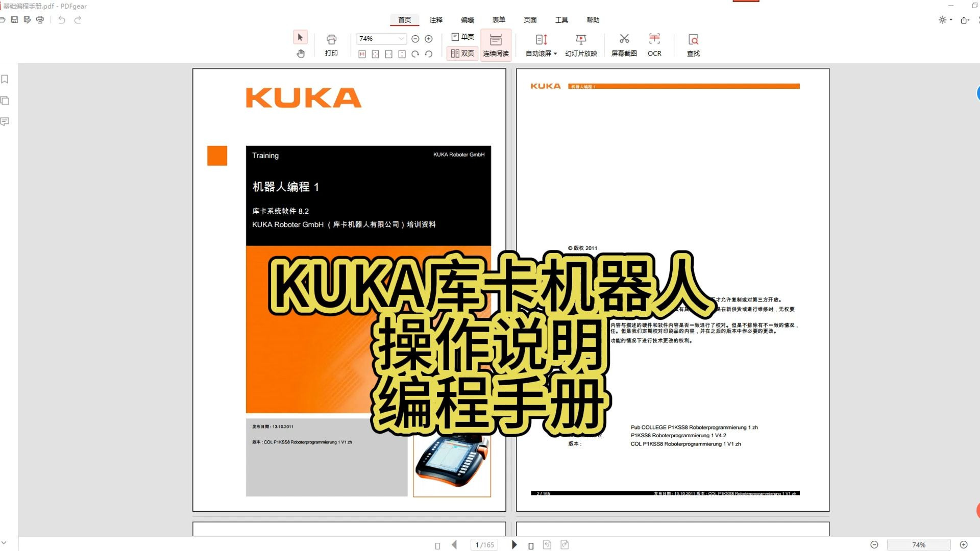Rotate page clockwise
The image size is (980, 551).
[x=415, y=54]
